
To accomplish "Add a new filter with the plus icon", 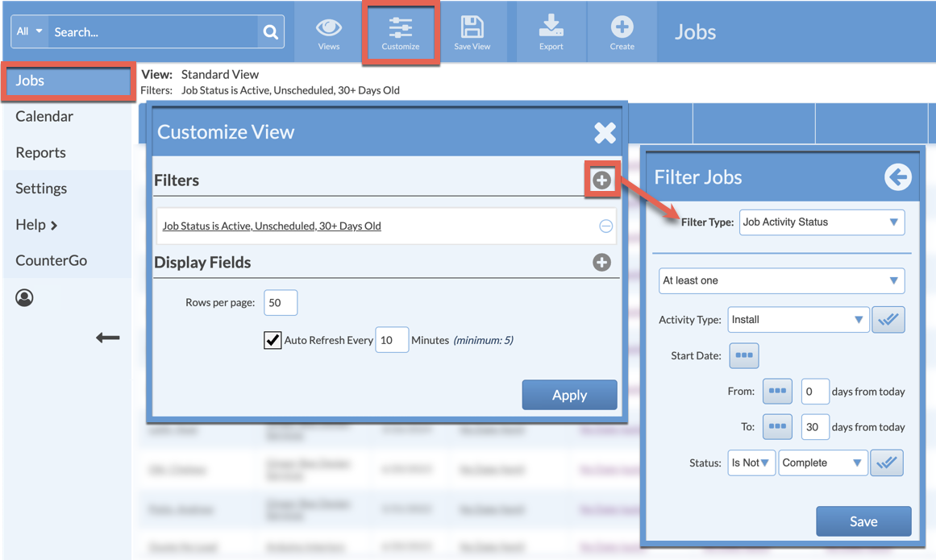I will coord(601,180).
